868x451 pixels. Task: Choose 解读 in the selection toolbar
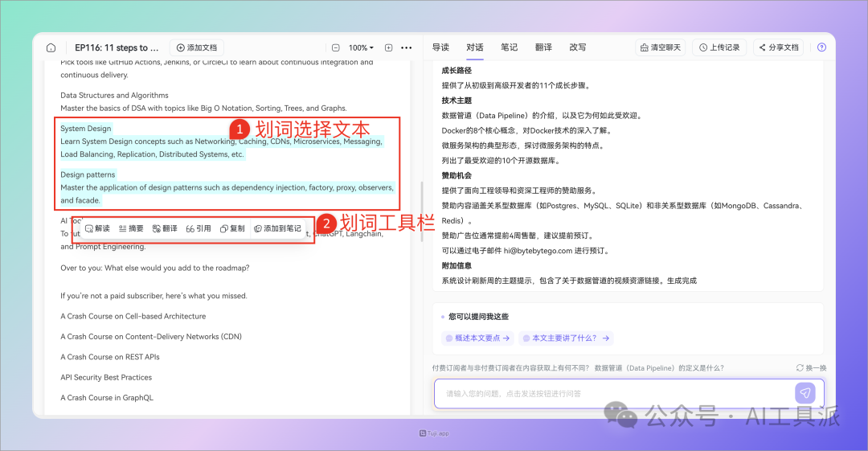(97, 228)
